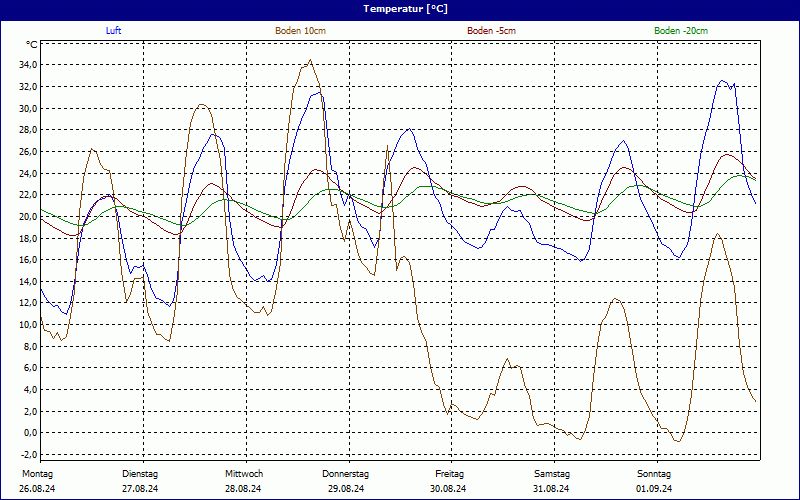Select the green 'Boden -20cm' legend label

point(681,31)
